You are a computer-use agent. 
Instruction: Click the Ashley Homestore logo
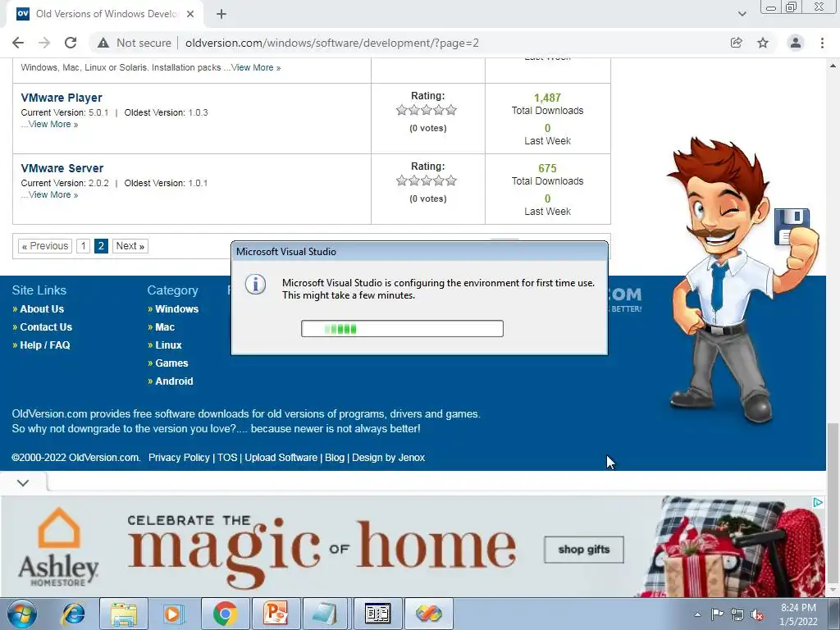click(58, 546)
